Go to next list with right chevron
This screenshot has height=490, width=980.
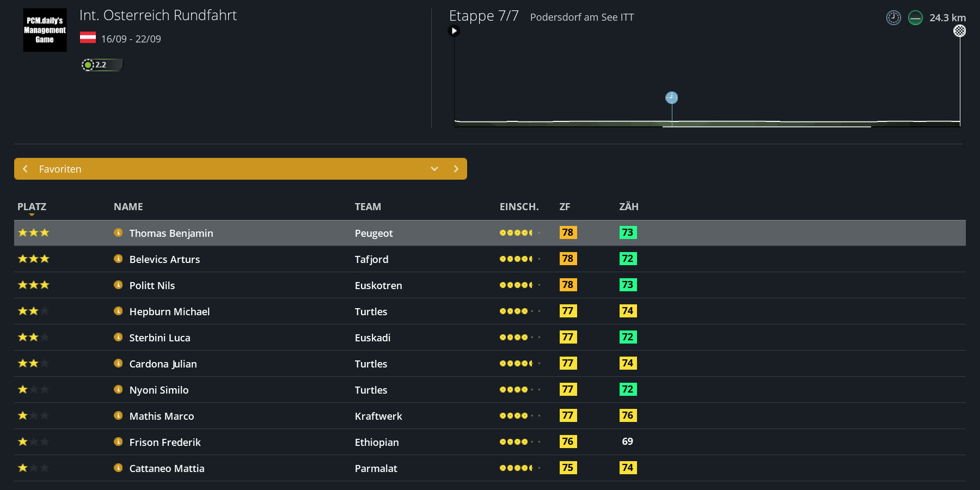click(456, 169)
